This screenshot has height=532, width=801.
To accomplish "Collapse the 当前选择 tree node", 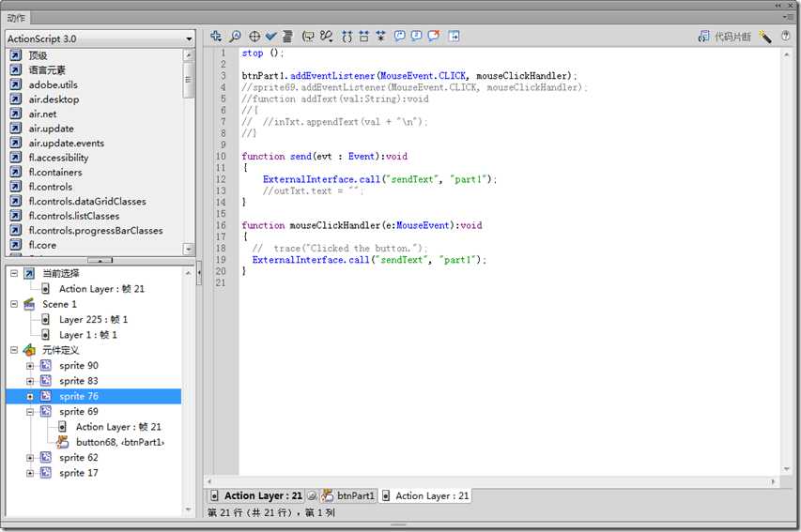I will click(14, 274).
